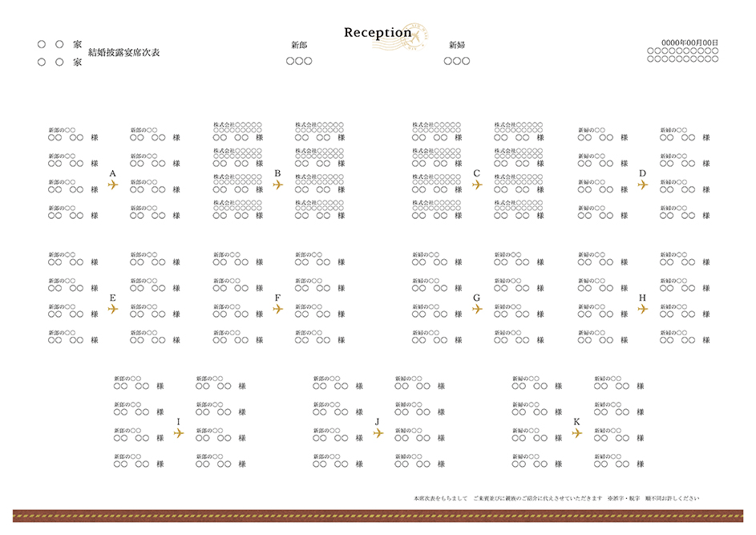Pick the airplane icon at table F
The width and height of the screenshot is (756, 535).
[x=278, y=309]
